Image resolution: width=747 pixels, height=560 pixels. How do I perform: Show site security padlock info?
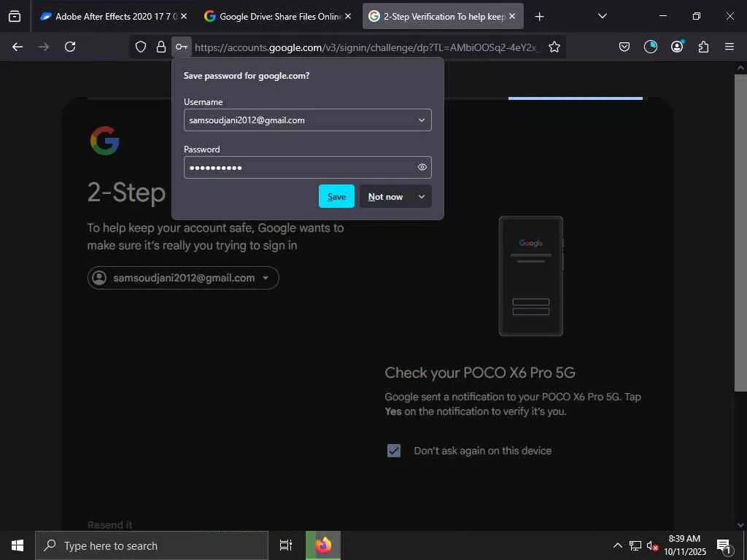(161, 47)
